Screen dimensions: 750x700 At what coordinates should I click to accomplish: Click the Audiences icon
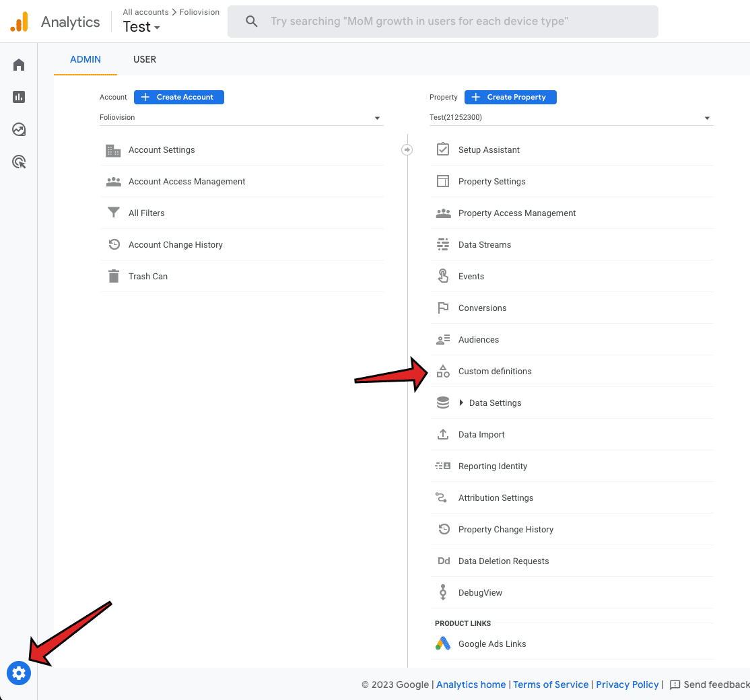pos(443,339)
